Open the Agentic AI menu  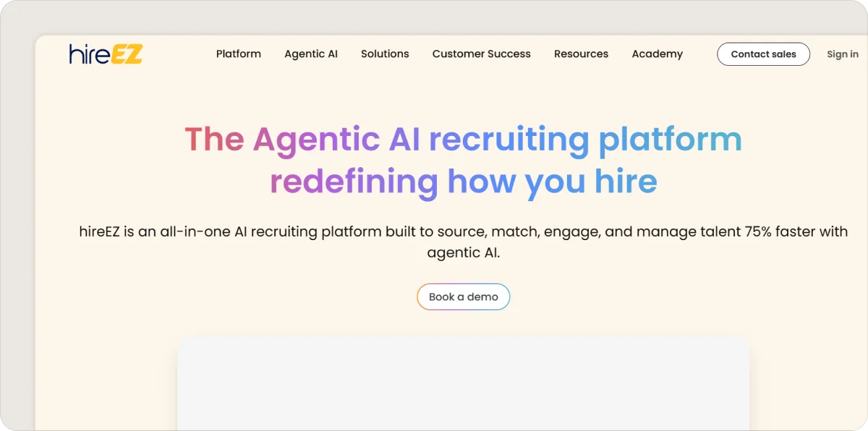point(311,54)
